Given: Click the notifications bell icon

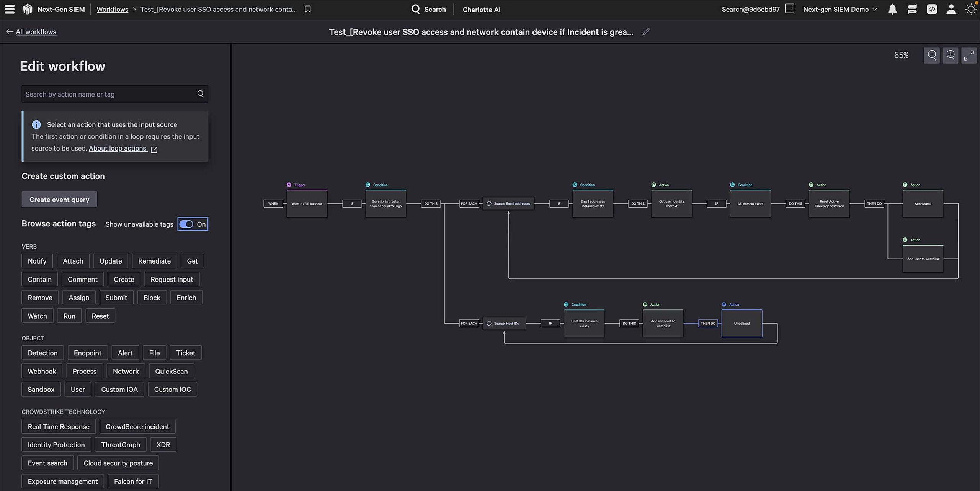Looking at the screenshot, I should [x=892, y=9].
